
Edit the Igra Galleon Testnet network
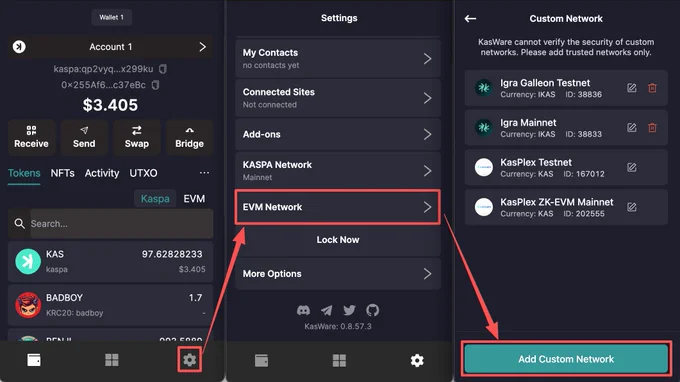(632, 88)
